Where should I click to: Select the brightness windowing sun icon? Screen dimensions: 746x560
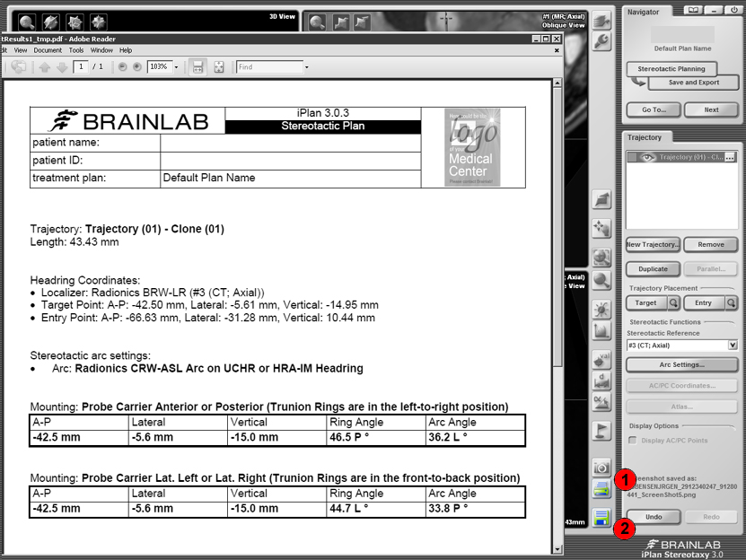tap(601, 310)
